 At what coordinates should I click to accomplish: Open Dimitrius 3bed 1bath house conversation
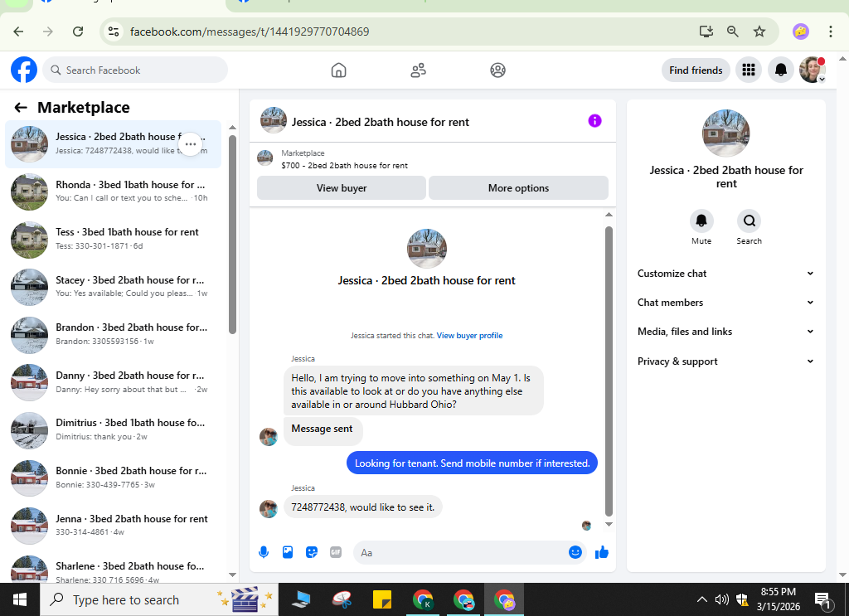pos(113,429)
